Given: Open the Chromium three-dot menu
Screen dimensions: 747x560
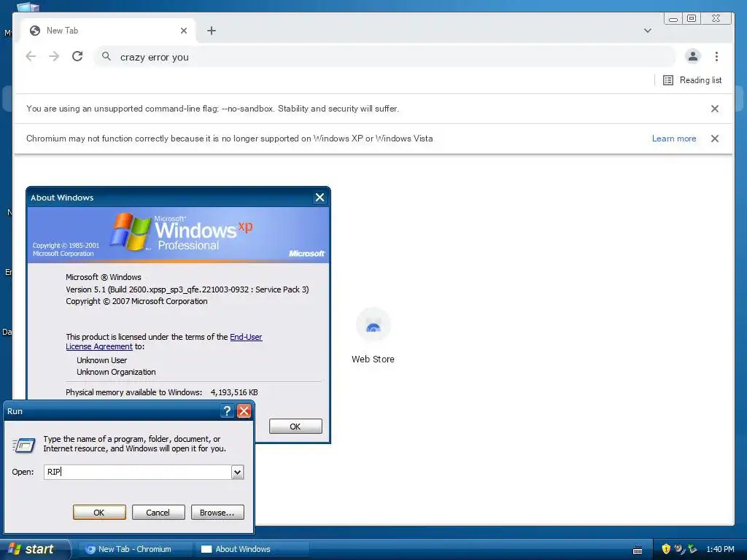Looking at the screenshot, I should [x=716, y=57].
